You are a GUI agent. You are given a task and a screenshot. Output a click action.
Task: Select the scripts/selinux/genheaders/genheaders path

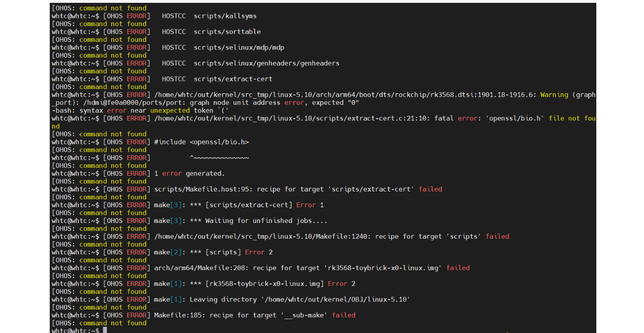(266, 63)
